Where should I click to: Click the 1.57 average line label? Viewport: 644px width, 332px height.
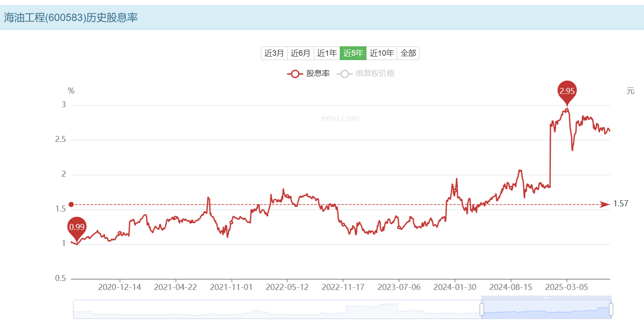(621, 204)
